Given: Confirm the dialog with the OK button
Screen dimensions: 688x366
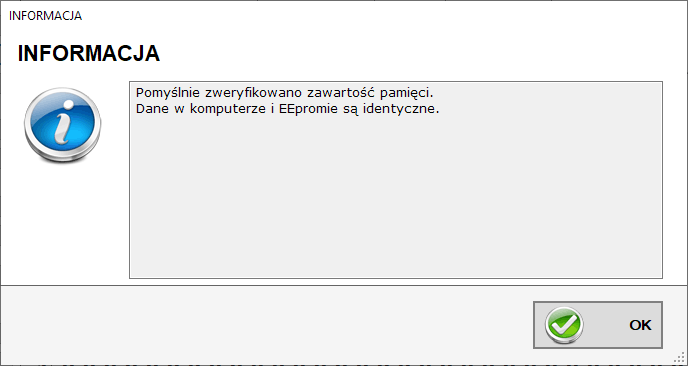Looking at the screenshot, I should (598, 325).
